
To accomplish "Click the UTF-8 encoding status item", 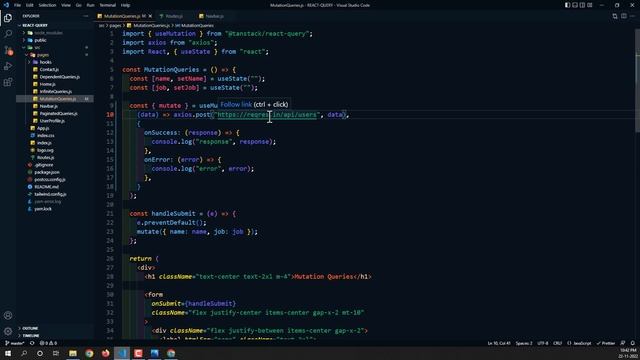I will 543,343.
